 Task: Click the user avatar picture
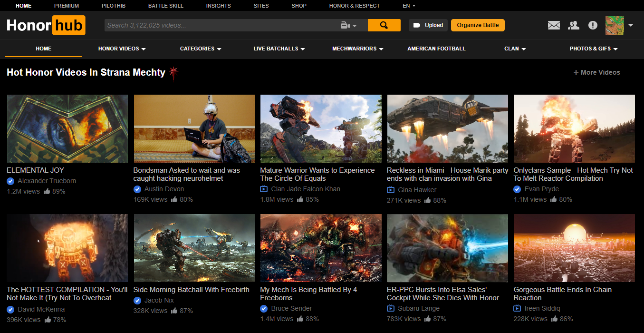tap(615, 25)
